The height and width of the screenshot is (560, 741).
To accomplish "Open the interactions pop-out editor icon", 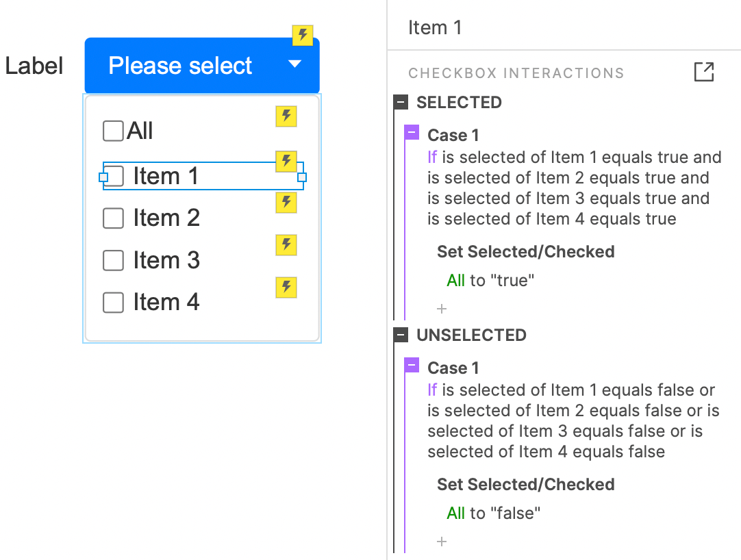I will pos(704,72).
